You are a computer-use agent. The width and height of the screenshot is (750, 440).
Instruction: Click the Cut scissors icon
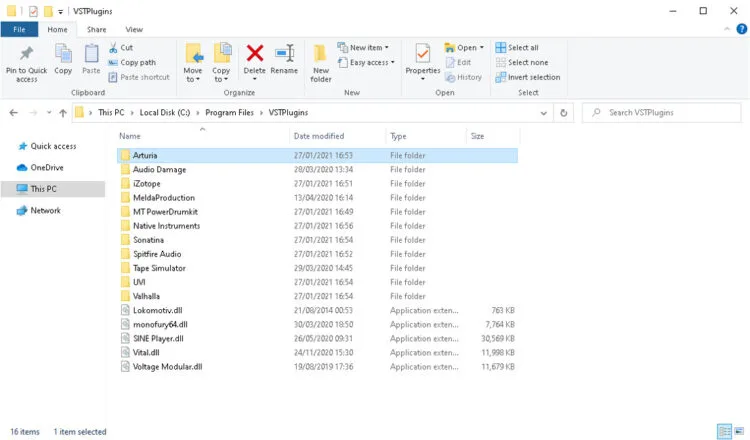tap(113, 47)
